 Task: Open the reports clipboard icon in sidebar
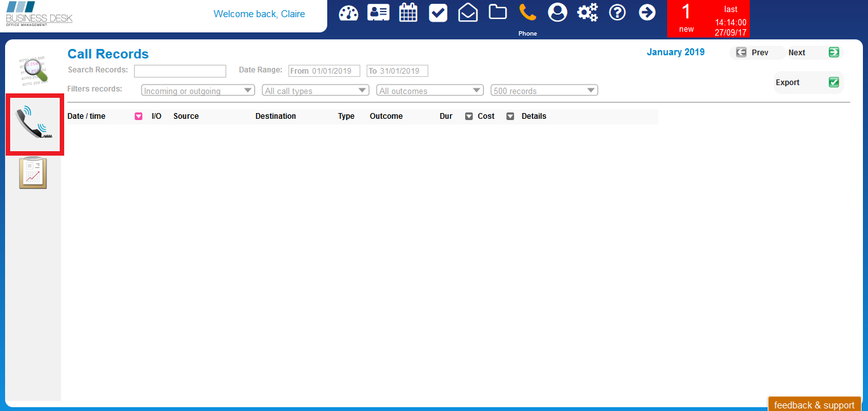(x=32, y=172)
